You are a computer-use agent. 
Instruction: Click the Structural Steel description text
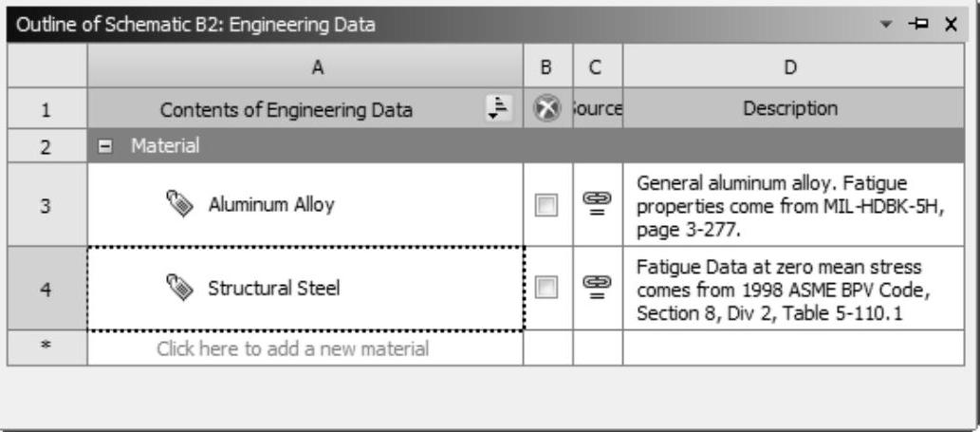click(x=789, y=289)
